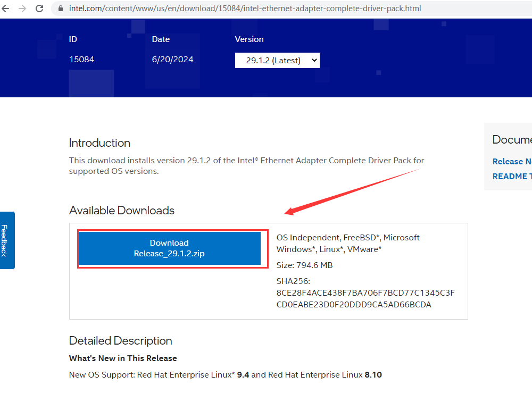Screen dimensions: 532x393
Task: Go forward to the next page
Action: [22, 8]
